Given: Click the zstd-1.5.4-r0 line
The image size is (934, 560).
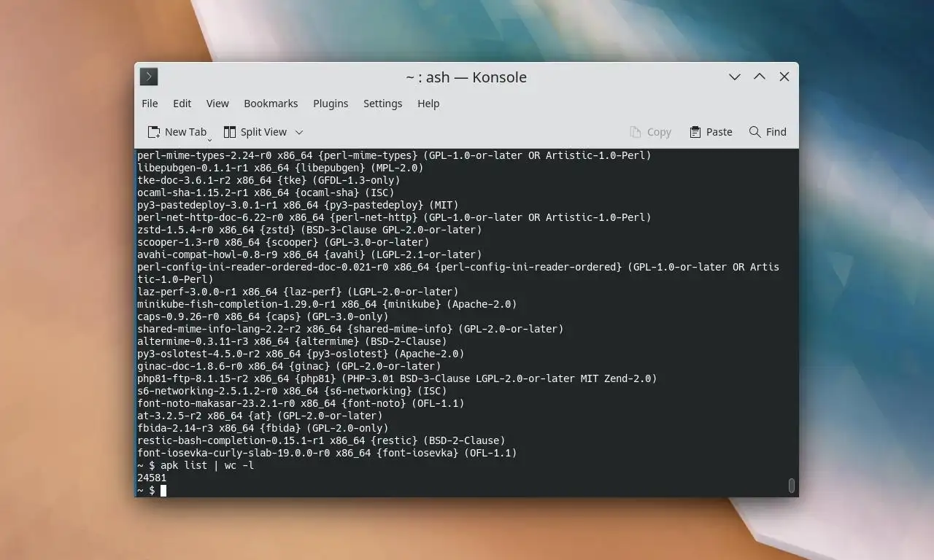Looking at the screenshot, I should (x=309, y=230).
